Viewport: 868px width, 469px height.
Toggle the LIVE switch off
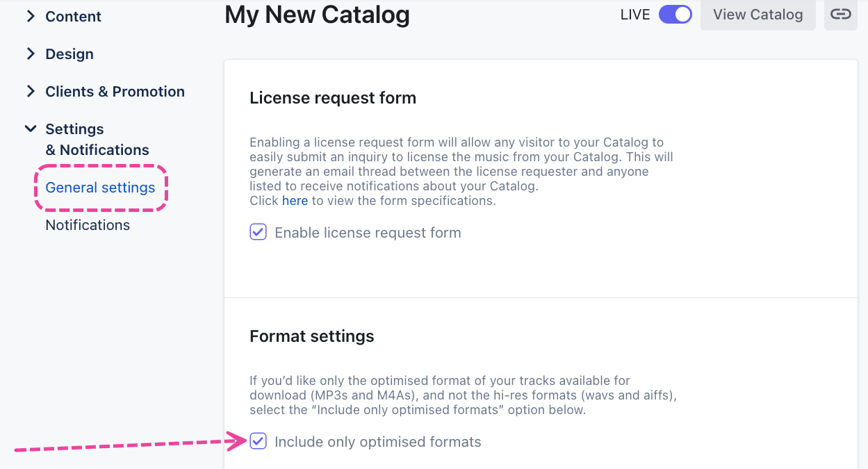(675, 15)
